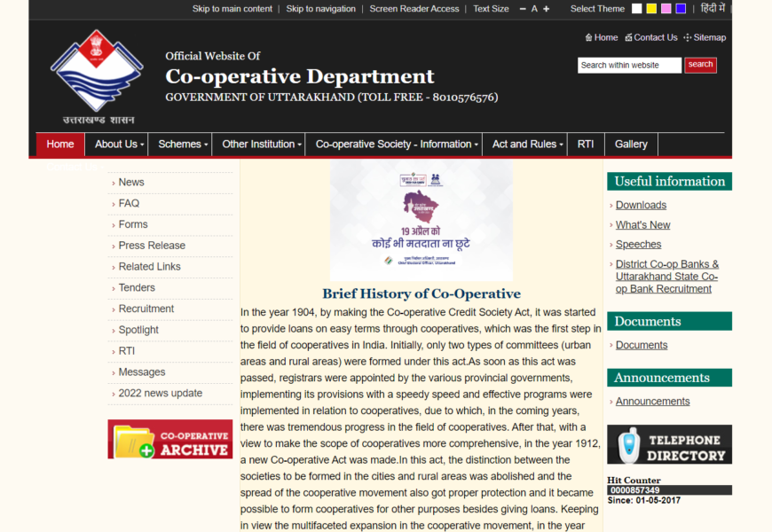The width and height of the screenshot is (772, 532).
Task: Click the Brief History of Co-Operative heading
Action: click(421, 293)
